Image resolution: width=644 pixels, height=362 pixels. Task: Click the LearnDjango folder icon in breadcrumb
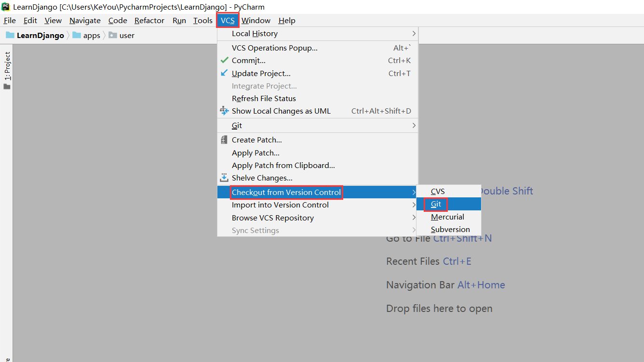(x=10, y=35)
